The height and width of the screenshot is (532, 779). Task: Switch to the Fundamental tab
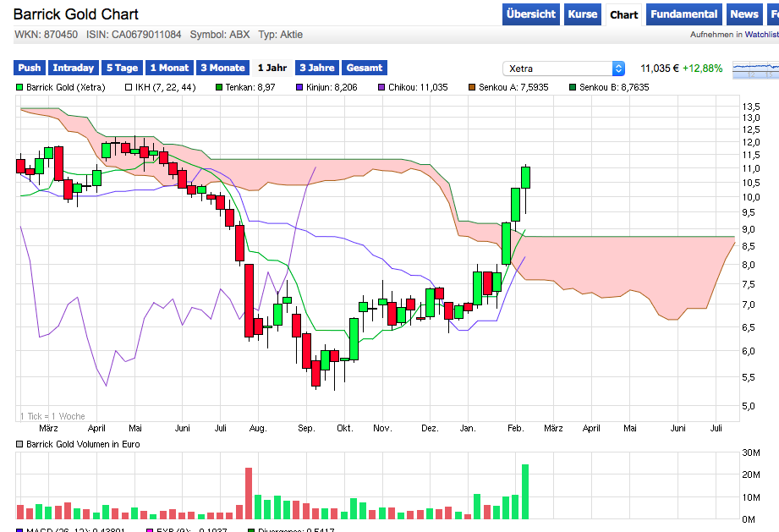pos(683,14)
